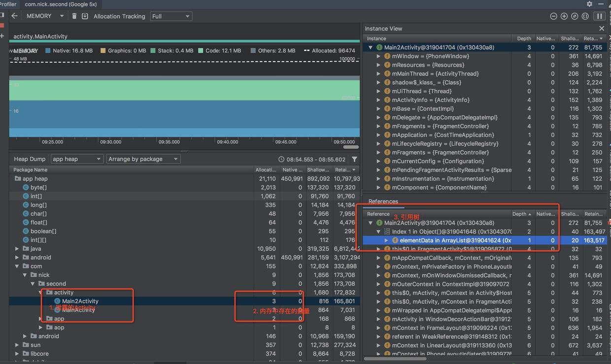Pause live profiling data
Viewport: 611px width, 364px height.
point(600,16)
